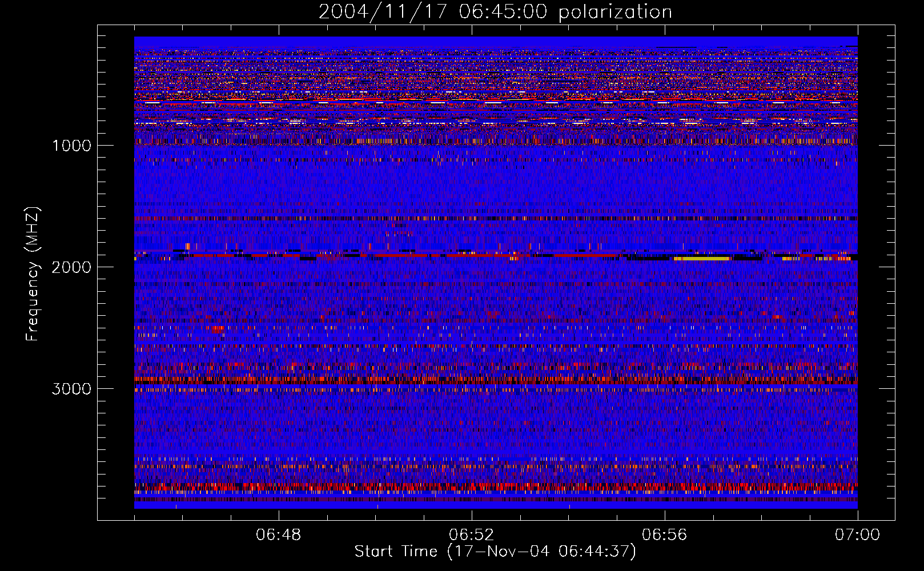Select the 1000 frequency axis label

(71, 146)
